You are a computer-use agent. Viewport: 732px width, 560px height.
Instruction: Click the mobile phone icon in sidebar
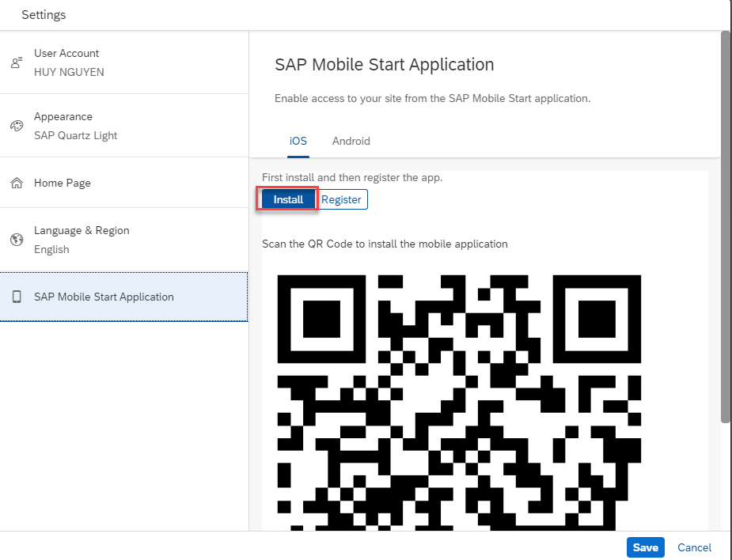point(17,297)
